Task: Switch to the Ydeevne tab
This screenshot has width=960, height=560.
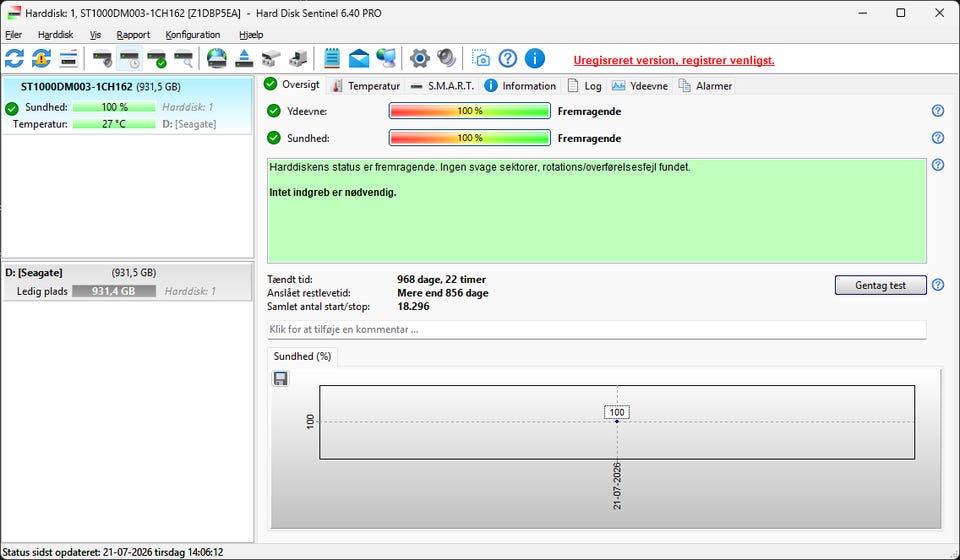Action: click(640, 86)
